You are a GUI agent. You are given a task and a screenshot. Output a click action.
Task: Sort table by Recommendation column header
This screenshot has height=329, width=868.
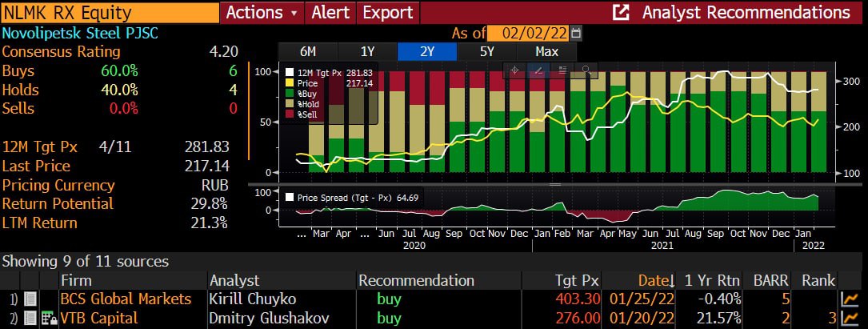tap(416, 280)
